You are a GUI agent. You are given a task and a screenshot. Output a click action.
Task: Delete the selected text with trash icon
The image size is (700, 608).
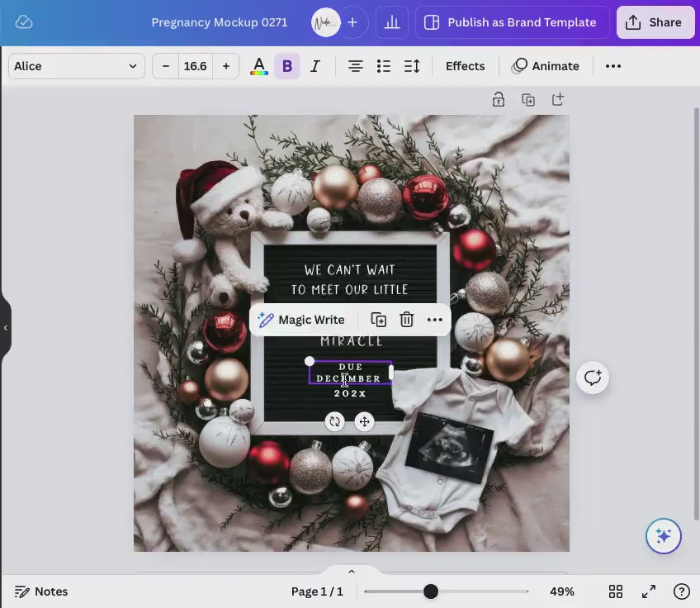tap(406, 320)
